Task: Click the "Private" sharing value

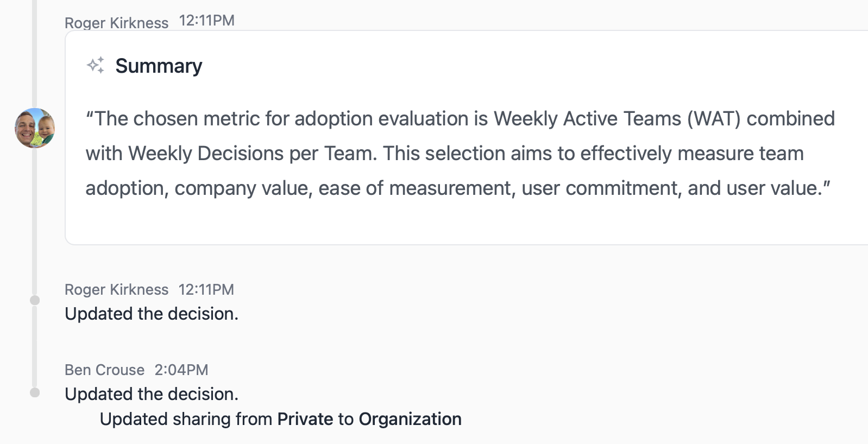Action: (305, 419)
